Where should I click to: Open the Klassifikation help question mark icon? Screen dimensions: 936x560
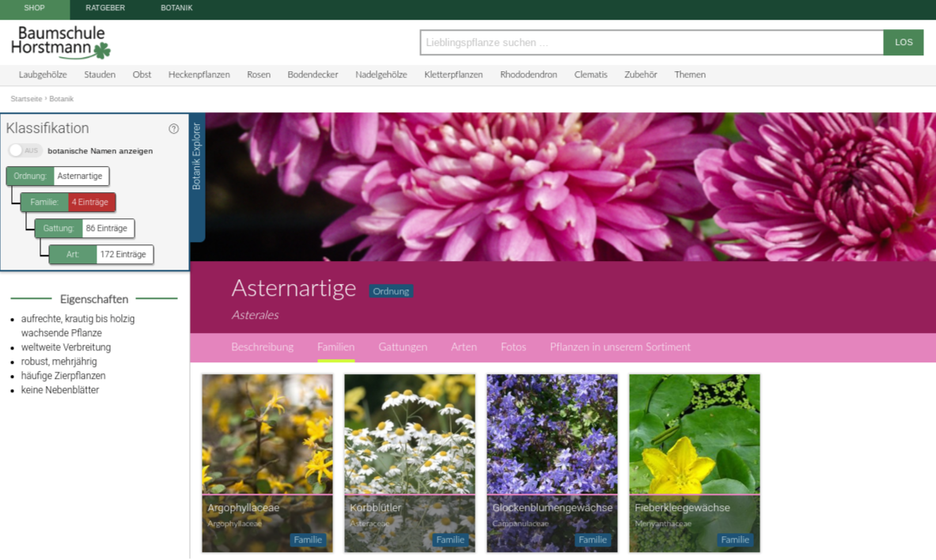tap(173, 129)
